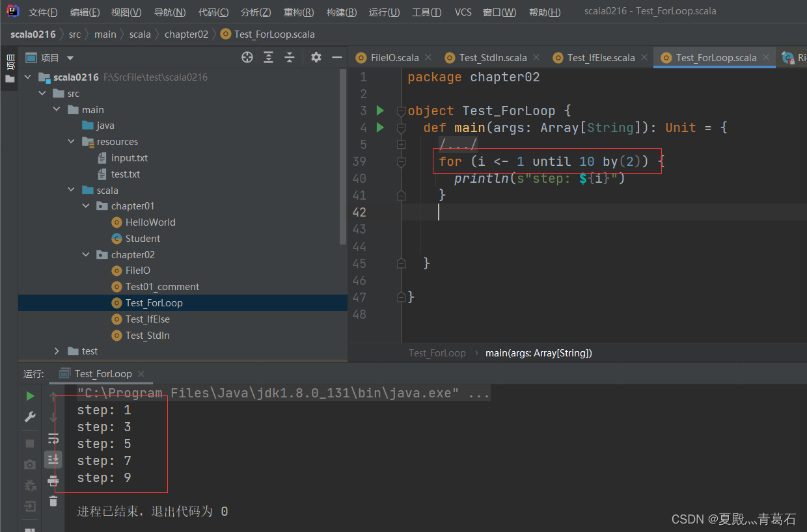Open the 重构(R) menu

pyautogui.click(x=299, y=12)
